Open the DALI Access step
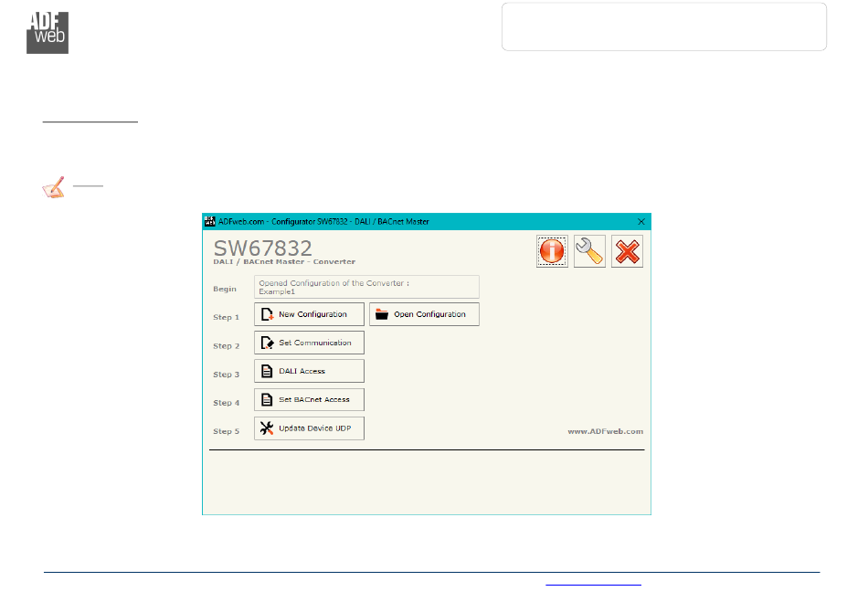 (x=309, y=371)
